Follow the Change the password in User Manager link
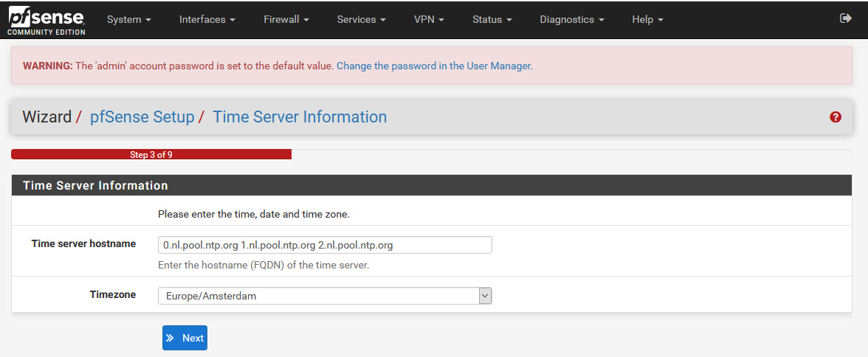Image resolution: width=868 pixels, height=357 pixels. [x=435, y=66]
